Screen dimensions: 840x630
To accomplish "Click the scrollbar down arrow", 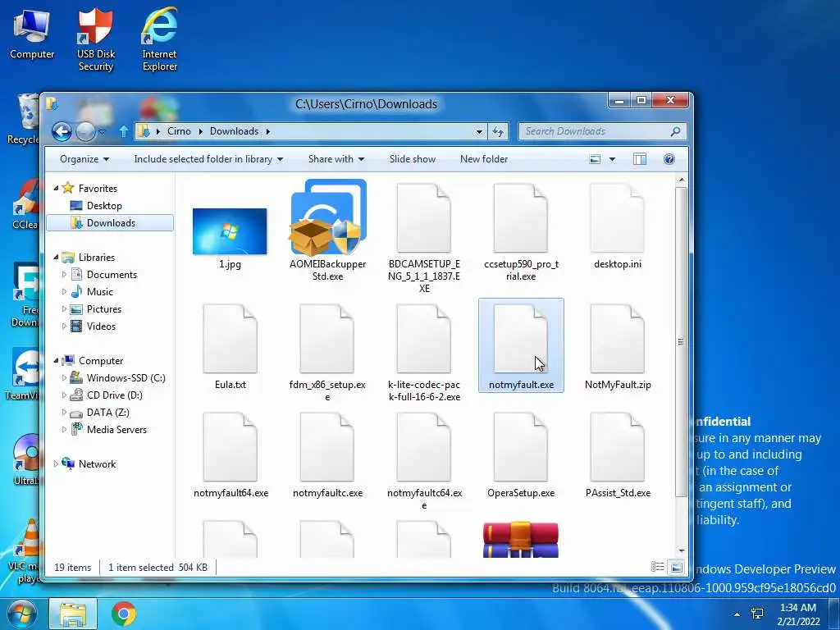I will click(682, 550).
